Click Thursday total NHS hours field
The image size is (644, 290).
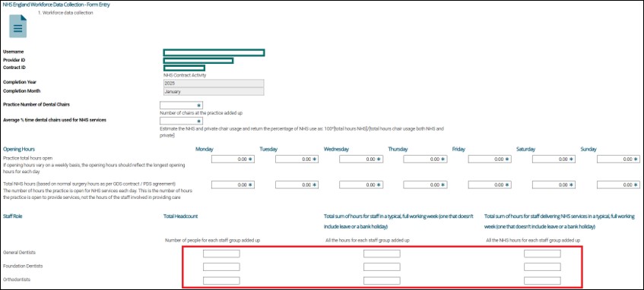[x=425, y=185]
